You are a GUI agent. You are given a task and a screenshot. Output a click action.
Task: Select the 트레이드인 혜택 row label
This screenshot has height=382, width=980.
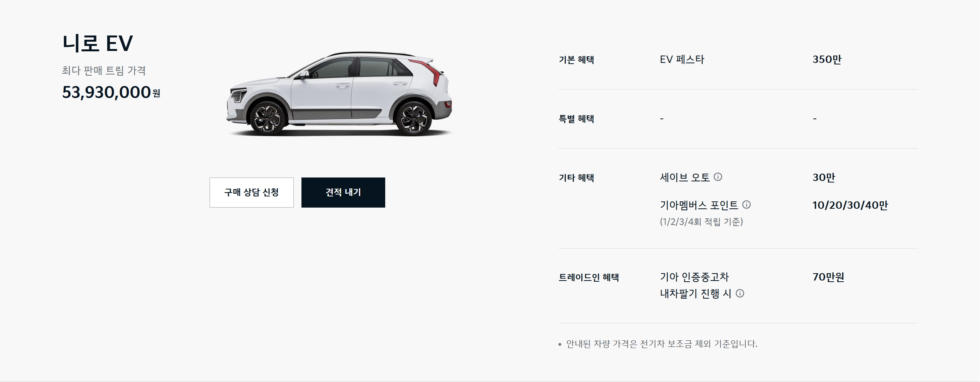point(589,277)
